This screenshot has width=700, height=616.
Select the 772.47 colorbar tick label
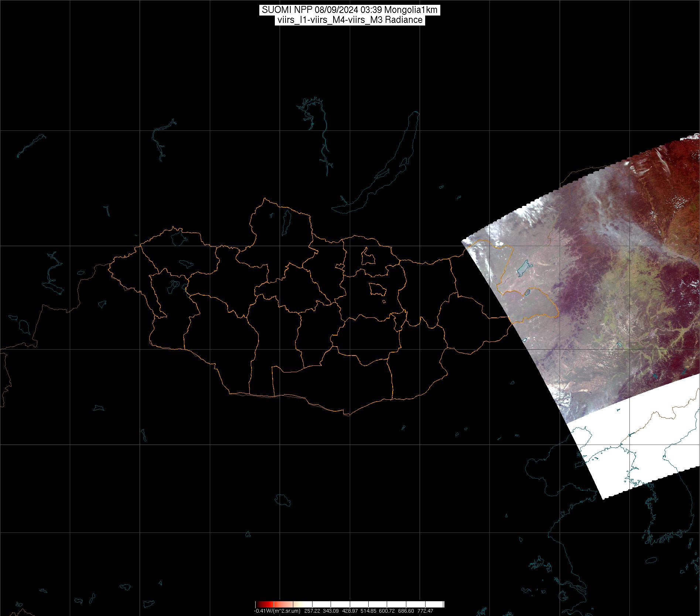pyautogui.click(x=426, y=611)
